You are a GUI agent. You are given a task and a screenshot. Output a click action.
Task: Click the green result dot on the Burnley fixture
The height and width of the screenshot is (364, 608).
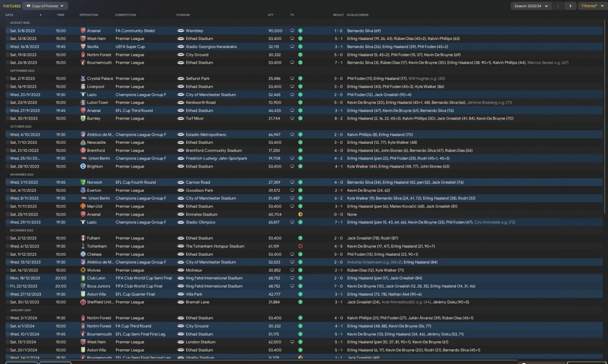click(x=300, y=119)
